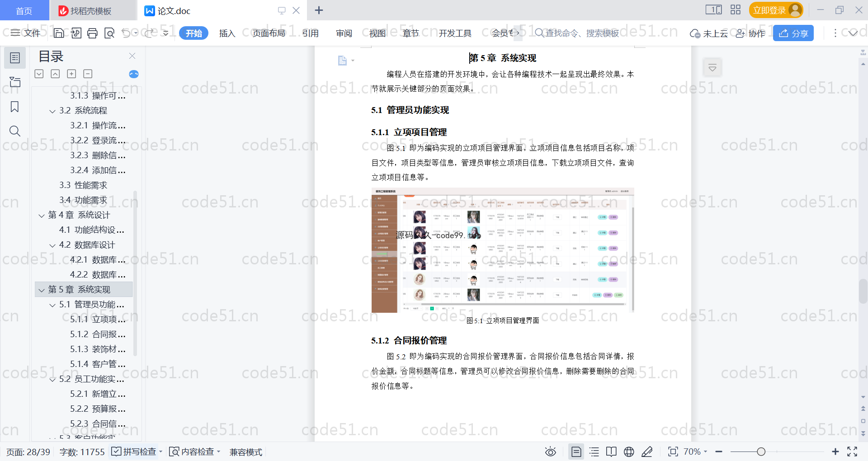Click zoom in plus button
Image resolution: width=868 pixels, height=461 pixels.
835,452
